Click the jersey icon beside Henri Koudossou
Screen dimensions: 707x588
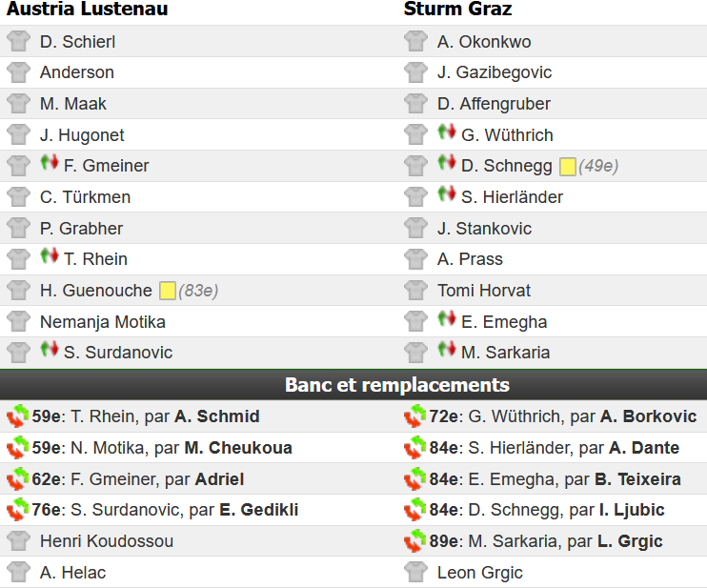click(18, 540)
